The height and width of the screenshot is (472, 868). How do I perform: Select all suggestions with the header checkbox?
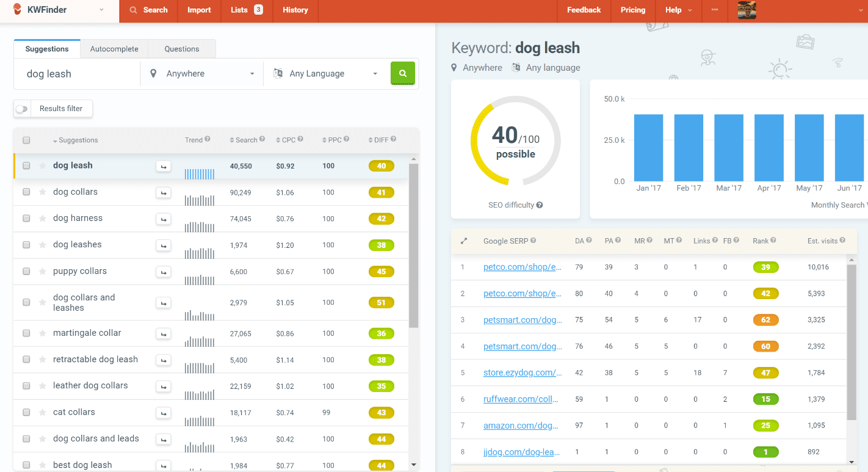click(x=26, y=139)
